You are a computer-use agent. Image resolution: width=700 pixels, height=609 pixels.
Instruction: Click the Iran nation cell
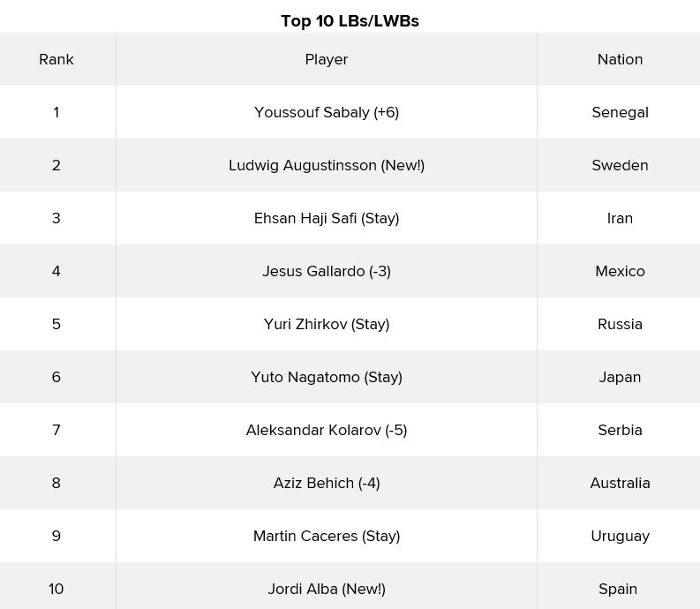tap(620, 218)
